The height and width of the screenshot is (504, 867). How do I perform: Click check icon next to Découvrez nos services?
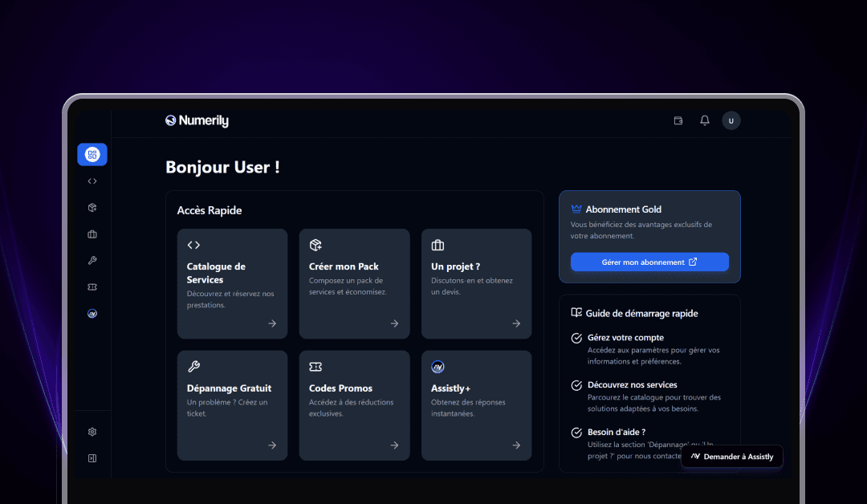point(576,385)
